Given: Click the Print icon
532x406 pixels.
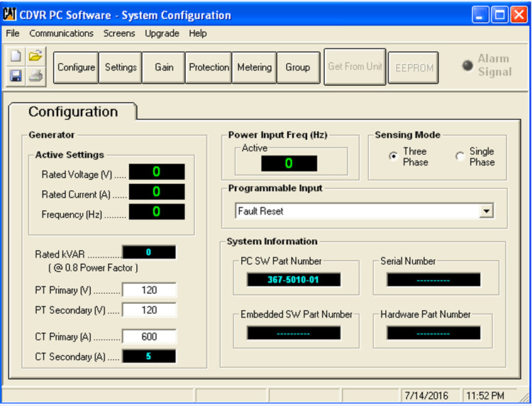Looking at the screenshot, I should (35, 76).
